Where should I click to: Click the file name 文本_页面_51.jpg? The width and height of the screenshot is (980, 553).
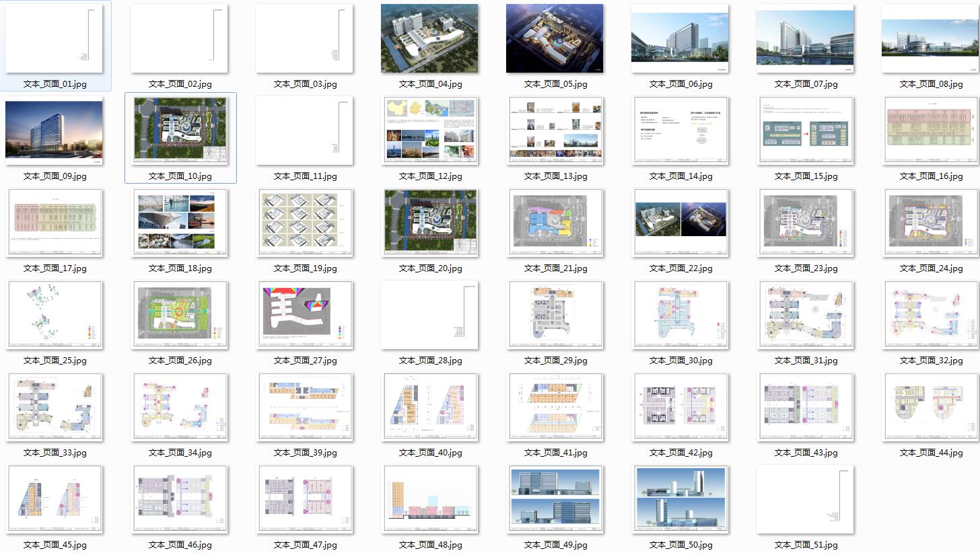[806, 545]
